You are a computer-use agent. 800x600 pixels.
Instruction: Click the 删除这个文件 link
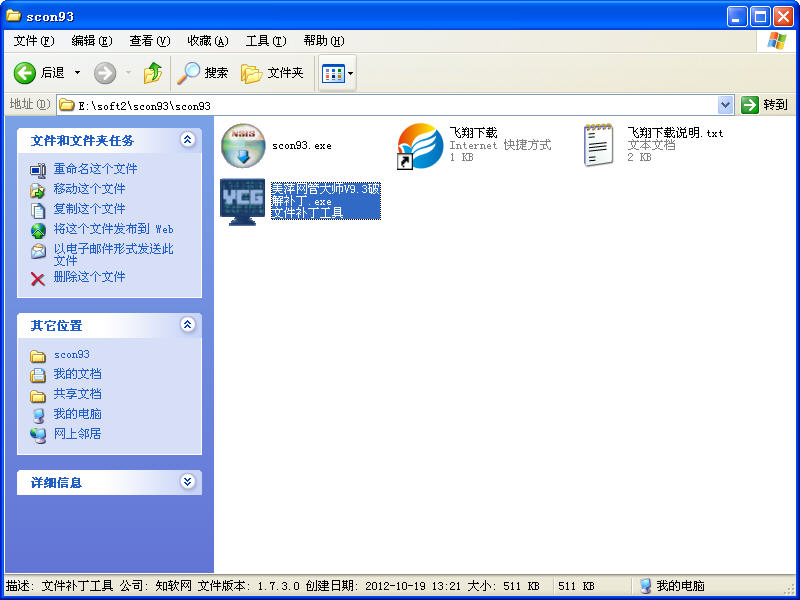point(89,277)
